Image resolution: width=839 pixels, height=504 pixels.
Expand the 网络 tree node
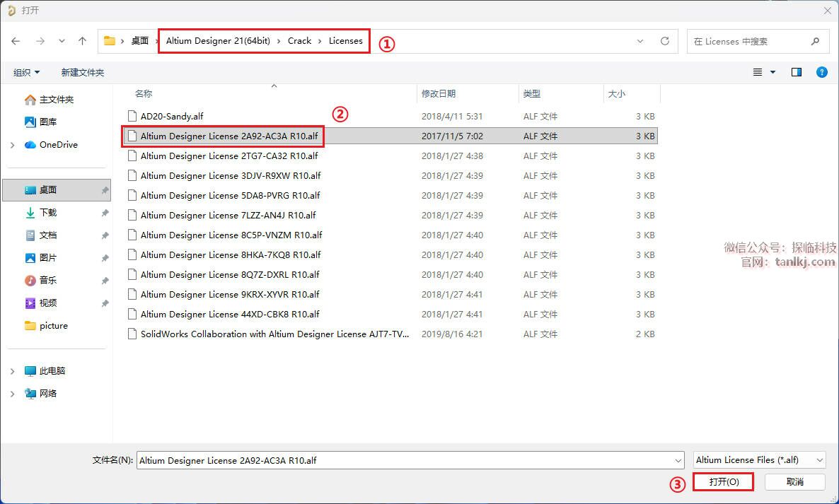pyautogui.click(x=12, y=393)
